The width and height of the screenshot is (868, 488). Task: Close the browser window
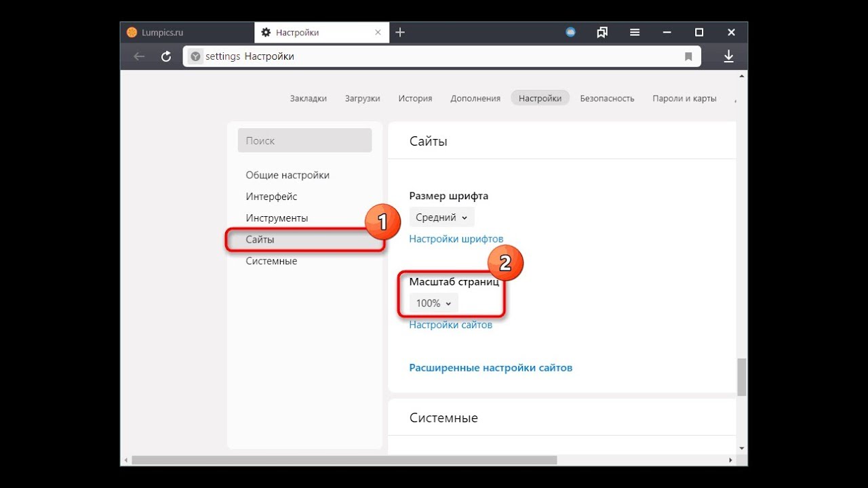[731, 32]
